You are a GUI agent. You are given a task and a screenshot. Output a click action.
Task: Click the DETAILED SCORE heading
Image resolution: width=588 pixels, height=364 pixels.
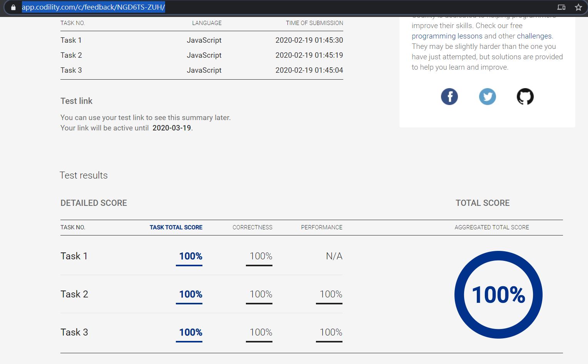click(x=94, y=203)
